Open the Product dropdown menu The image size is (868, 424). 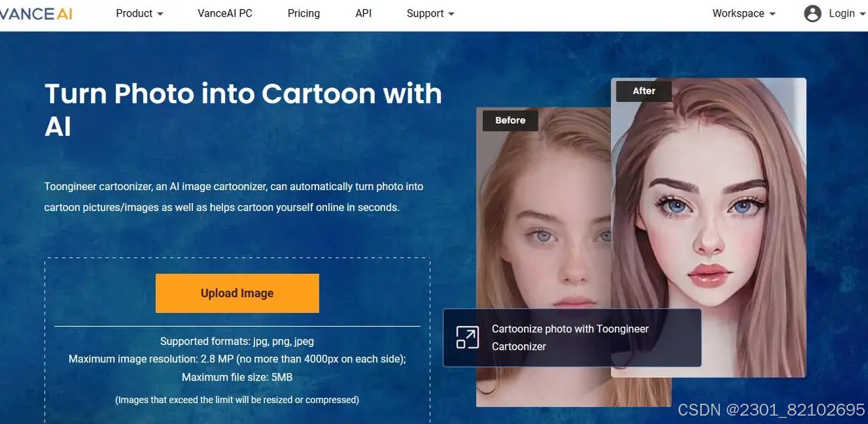coord(140,13)
